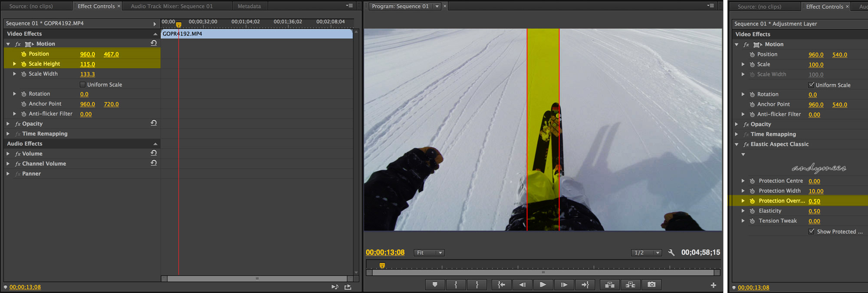Uncheck the Show Protected checkbox

[811, 232]
